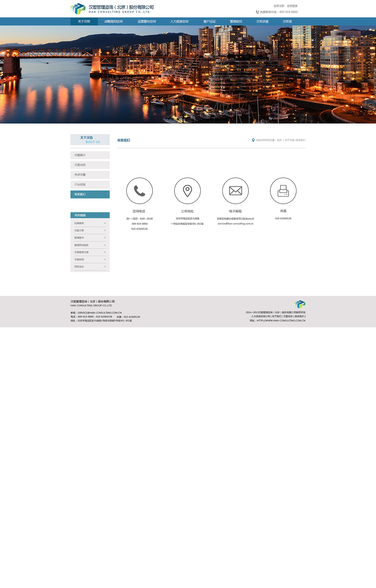The width and height of the screenshot is (376, 588).
Task: Click the 会员注册 link
Action: coord(279,6)
